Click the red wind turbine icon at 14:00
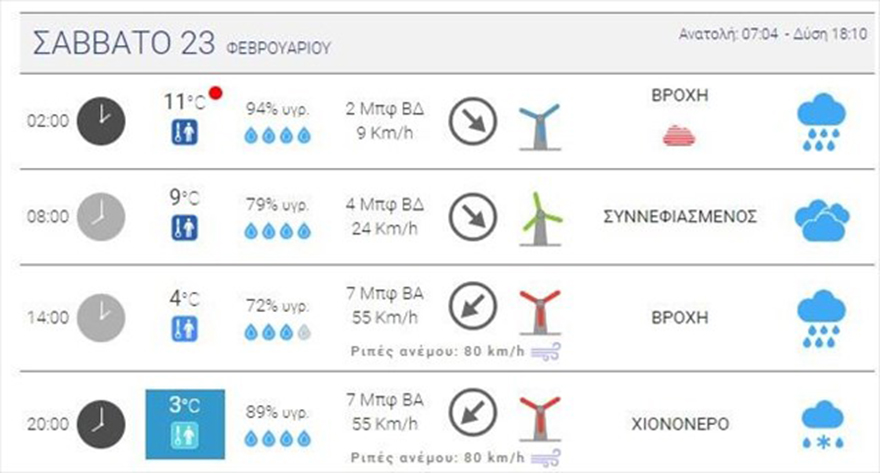The height and width of the screenshot is (473, 880). (540, 312)
